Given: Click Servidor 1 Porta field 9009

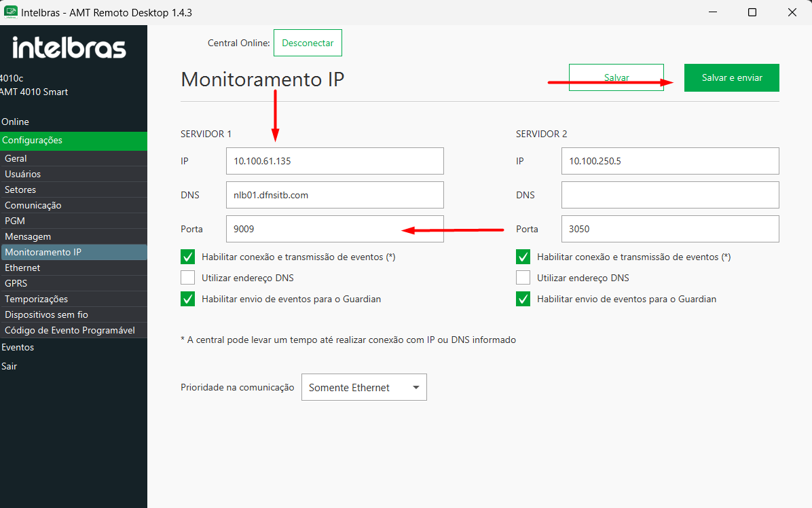Looking at the screenshot, I should pos(335,229).
